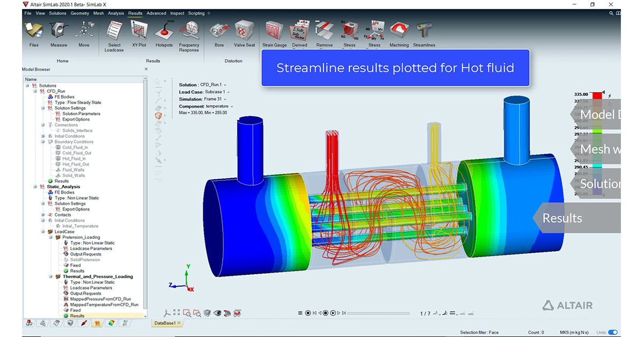Open the Streamlines tool

pos(424,34)
